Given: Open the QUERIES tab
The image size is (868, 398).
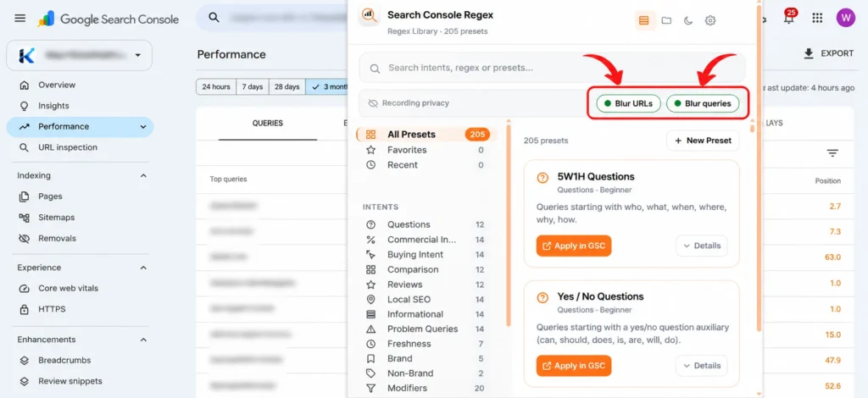Looking at the screenshot, I should tap(268, 124).
